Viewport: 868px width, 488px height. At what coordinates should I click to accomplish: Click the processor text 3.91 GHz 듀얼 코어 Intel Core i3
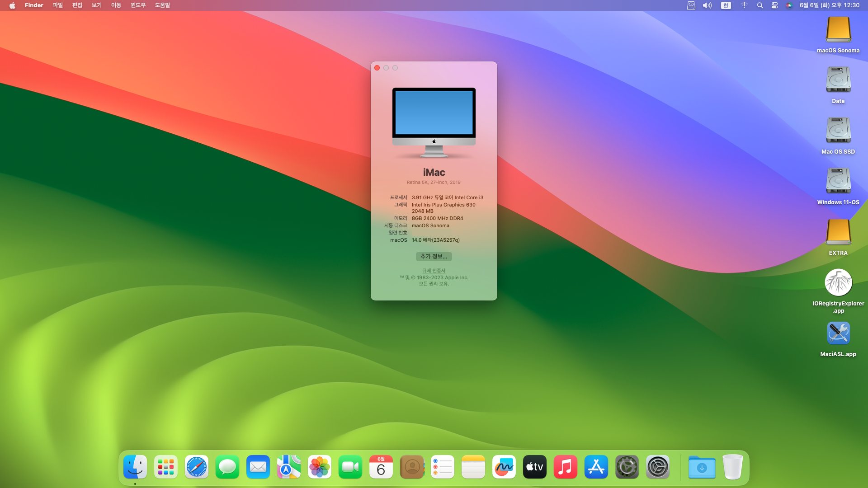(x=448, y=197)
